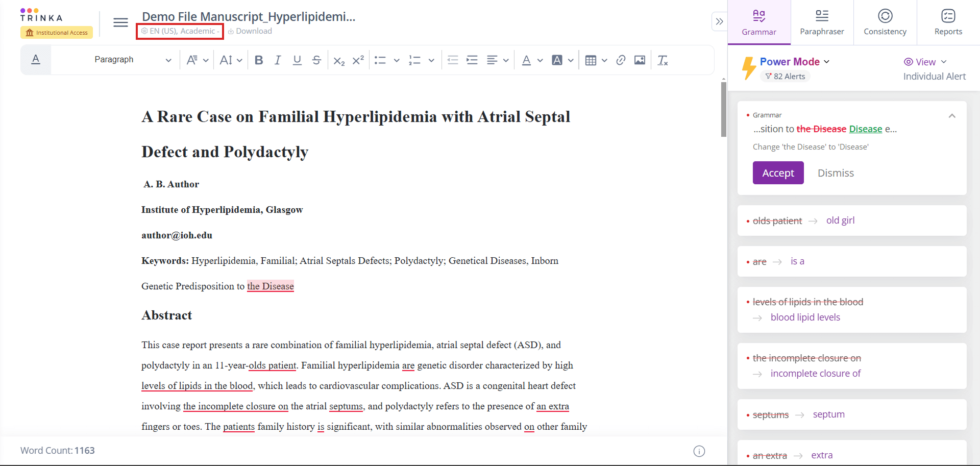The height and width of the screenshot is (466, 980).
Task: Accept the 'the Disease' correction
Action: coord(778,173)
